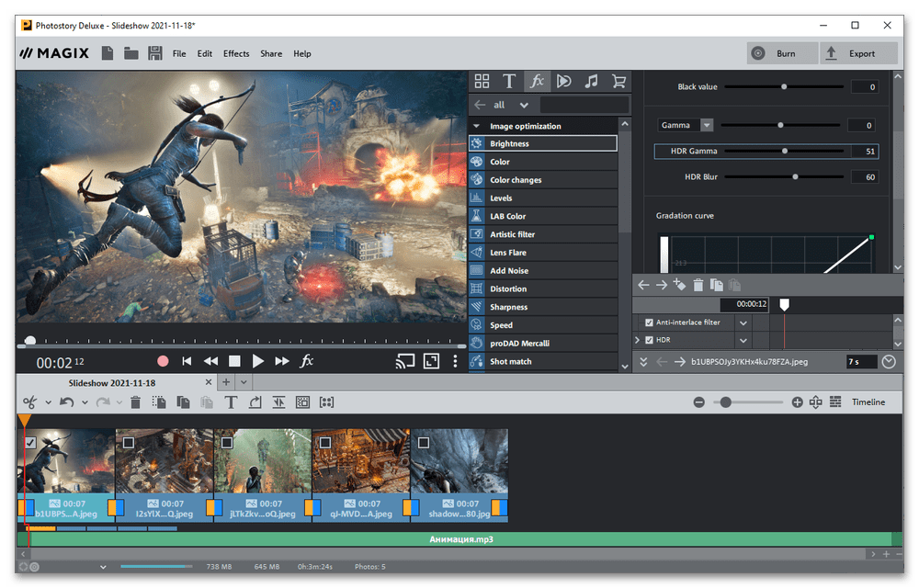Toggle the Anti-interlace filter checkbox
Image resolution: width=919 pixels, height=588 pixels.
(650, 322)
